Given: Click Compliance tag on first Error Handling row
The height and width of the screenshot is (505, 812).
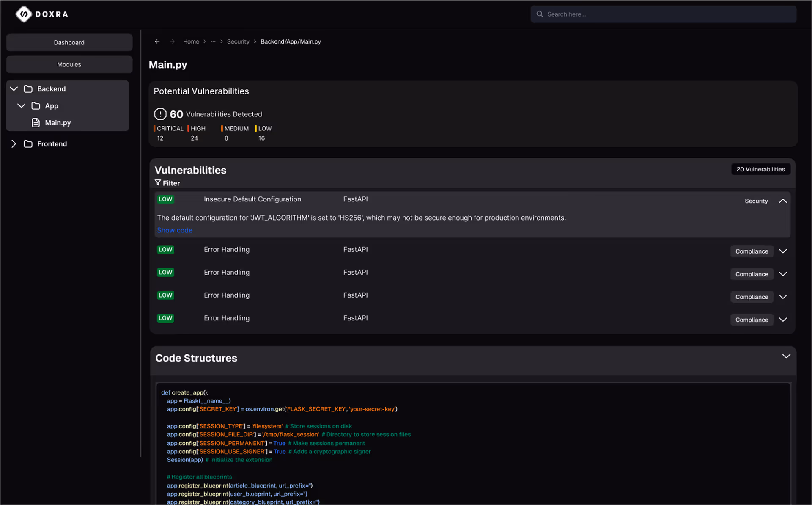Looking at the screenshot, I should tap(752, 251).
